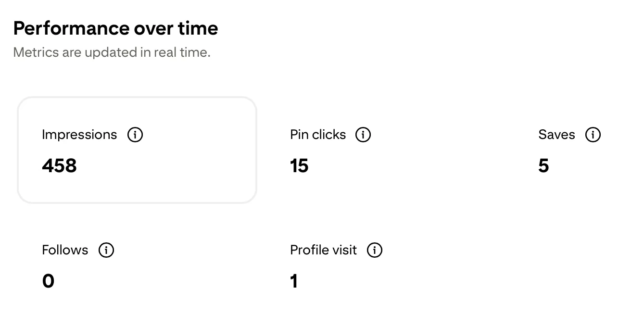Click the info icon next to Impressions
Image resolution: width=644 pixels, height=327 pixels.
(135, 135)
